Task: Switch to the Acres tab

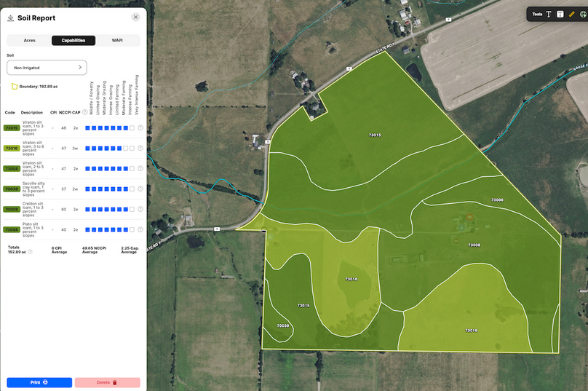Action: [29, 41]
